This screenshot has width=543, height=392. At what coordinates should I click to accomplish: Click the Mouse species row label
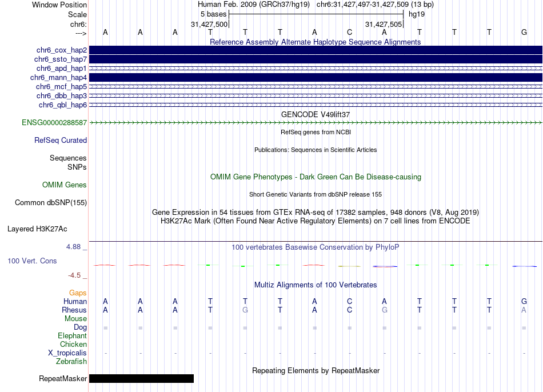75,319
